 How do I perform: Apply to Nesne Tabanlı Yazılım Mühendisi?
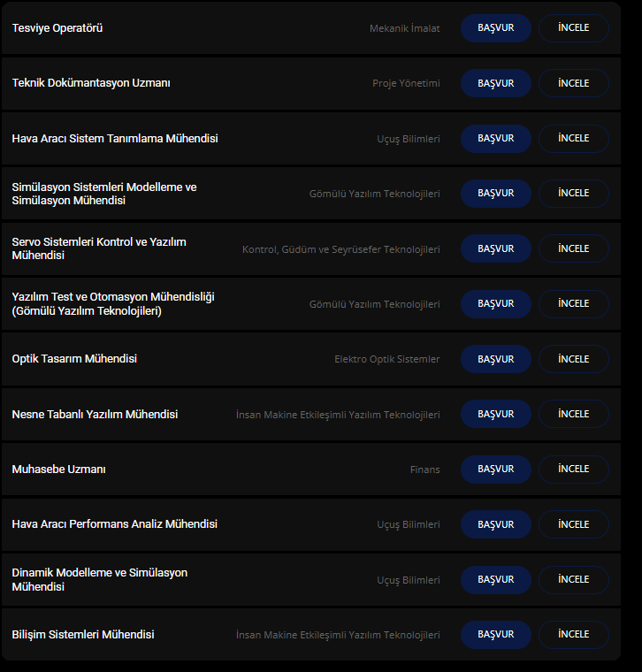coord(495,414)
